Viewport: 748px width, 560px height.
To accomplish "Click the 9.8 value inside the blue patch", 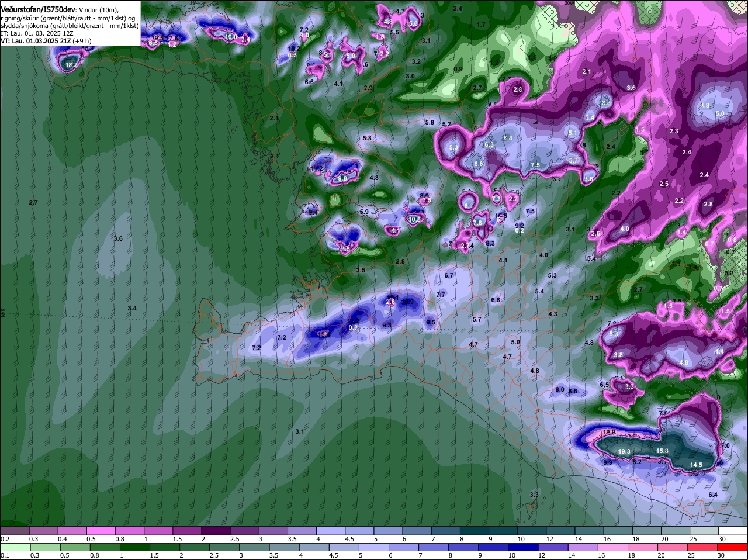I will 343,178.
